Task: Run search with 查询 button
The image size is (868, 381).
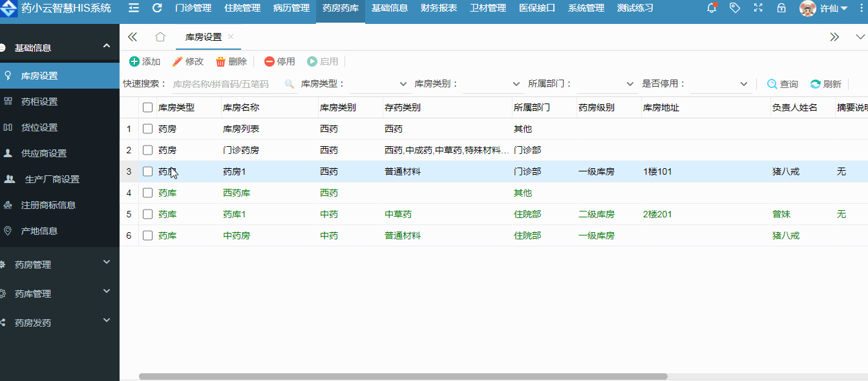Action: [782, 84]
